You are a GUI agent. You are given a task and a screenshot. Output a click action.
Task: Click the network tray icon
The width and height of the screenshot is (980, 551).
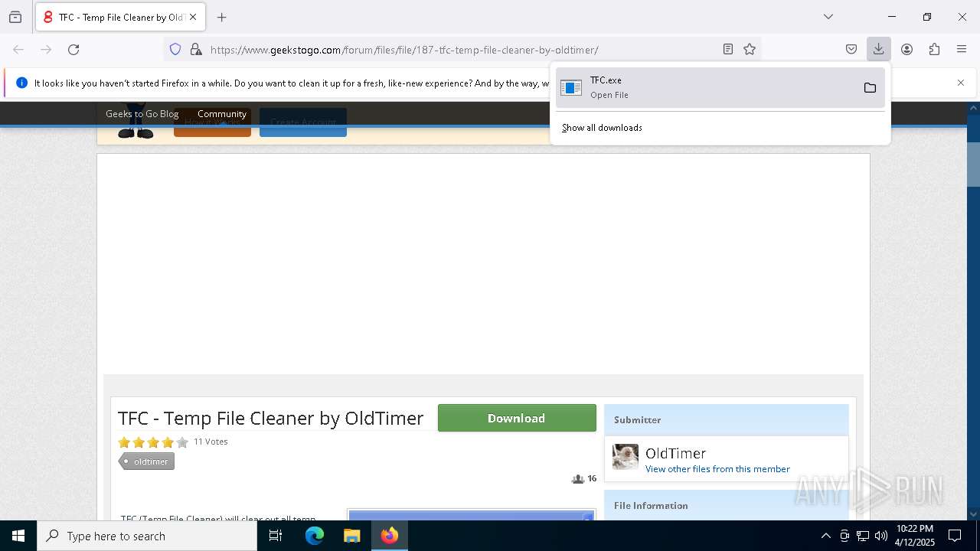[x=862, y=536]
